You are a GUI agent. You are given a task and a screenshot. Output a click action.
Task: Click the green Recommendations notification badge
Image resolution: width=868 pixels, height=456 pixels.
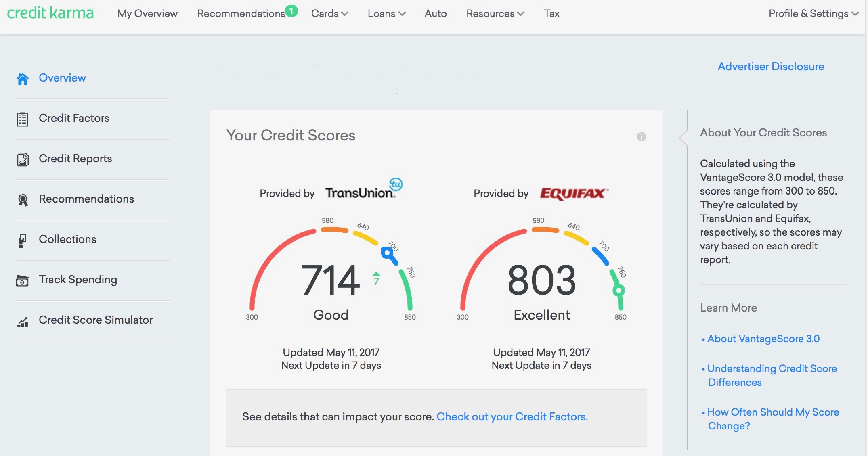pos(291,11)
